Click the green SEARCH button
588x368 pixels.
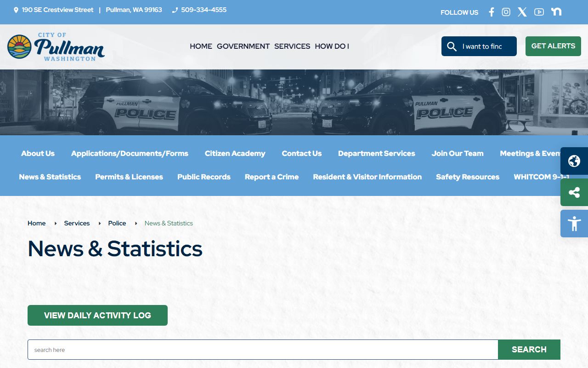click(529, 350)
